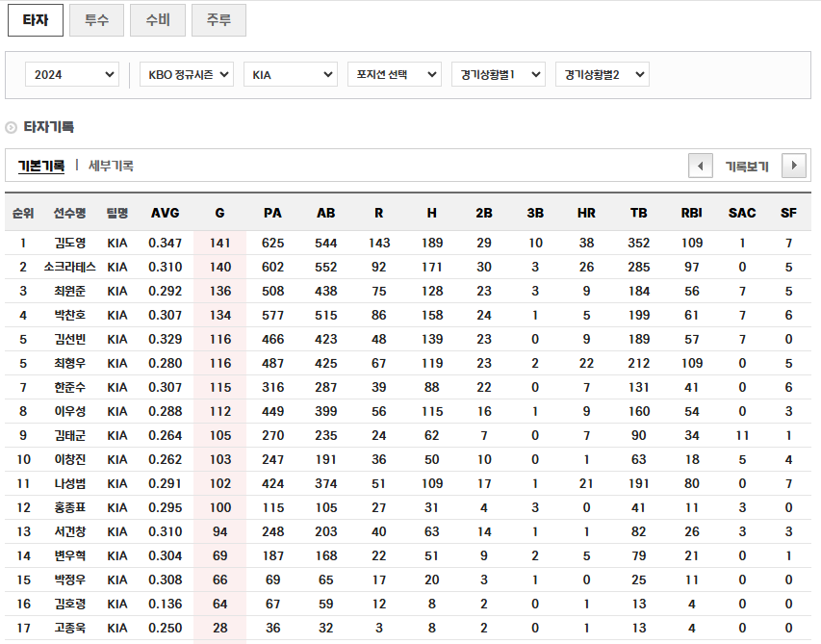821x644 pixels.
Task: Sort table by AVG column header
Action: pyautogui.click(x=166, y=213)
